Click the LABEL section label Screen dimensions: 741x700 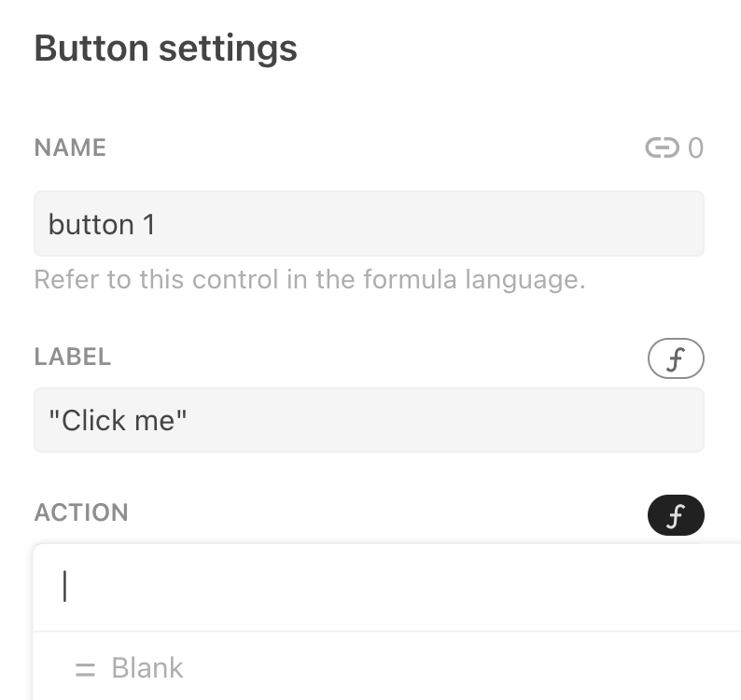(x=73, y=357)
